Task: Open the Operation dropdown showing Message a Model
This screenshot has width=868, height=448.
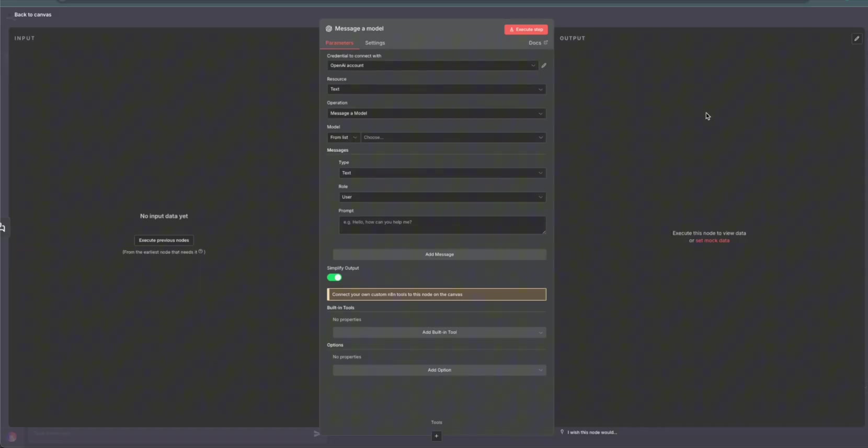Action: (x=436, y=113)
